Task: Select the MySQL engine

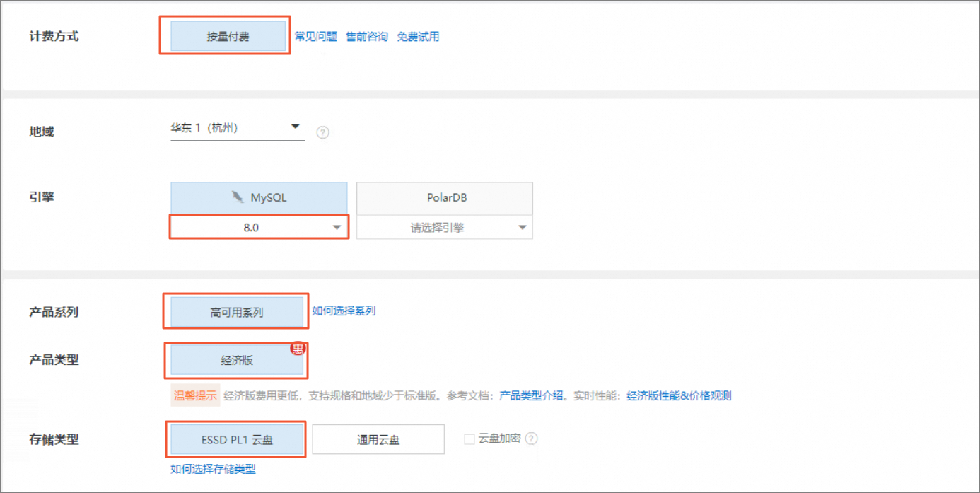Action: [259, 198]
